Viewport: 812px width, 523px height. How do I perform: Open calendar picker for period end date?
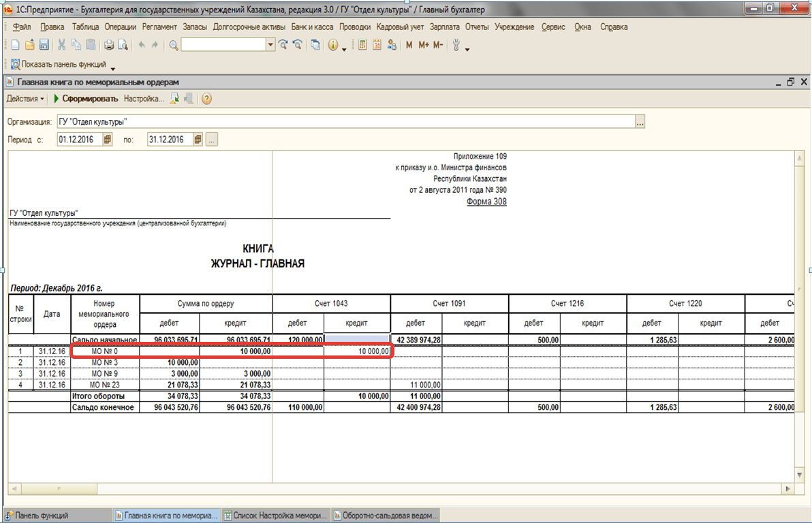tap(198, 140)
